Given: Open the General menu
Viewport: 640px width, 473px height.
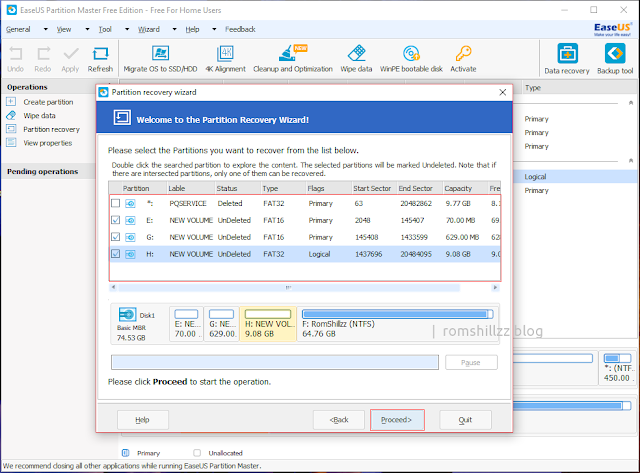Looking at the screenshot, I should coord(18,29).
